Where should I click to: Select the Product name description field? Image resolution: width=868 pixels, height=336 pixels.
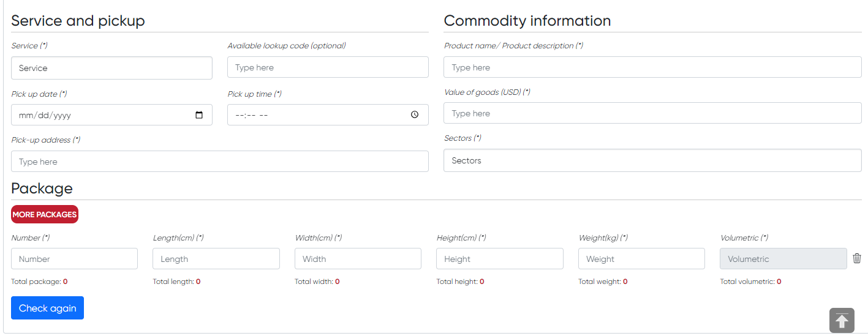coord(652,67)
